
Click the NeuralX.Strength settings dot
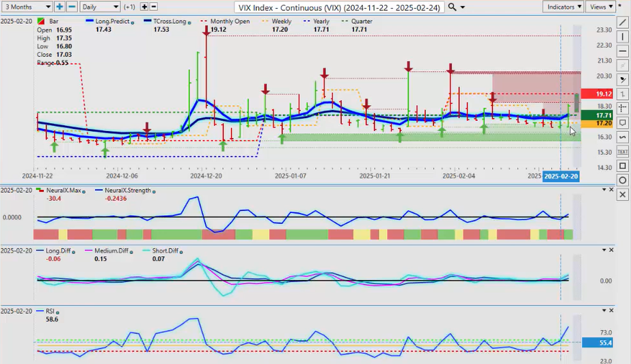coord(154,192)
